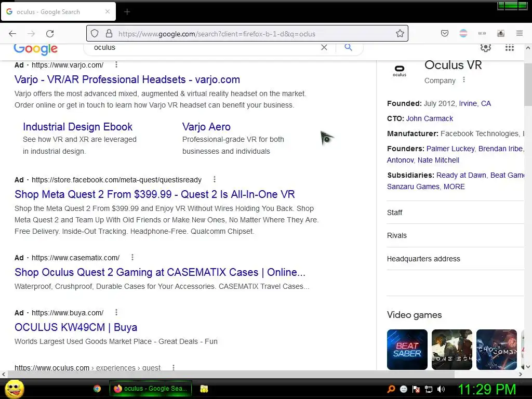The image size is (532, 399).
Task: Open options for the casematix.com ad
Action: click(132, 257)
